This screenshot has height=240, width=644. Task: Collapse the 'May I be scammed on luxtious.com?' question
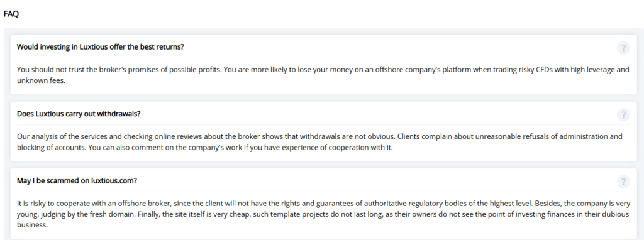[323, 180]
